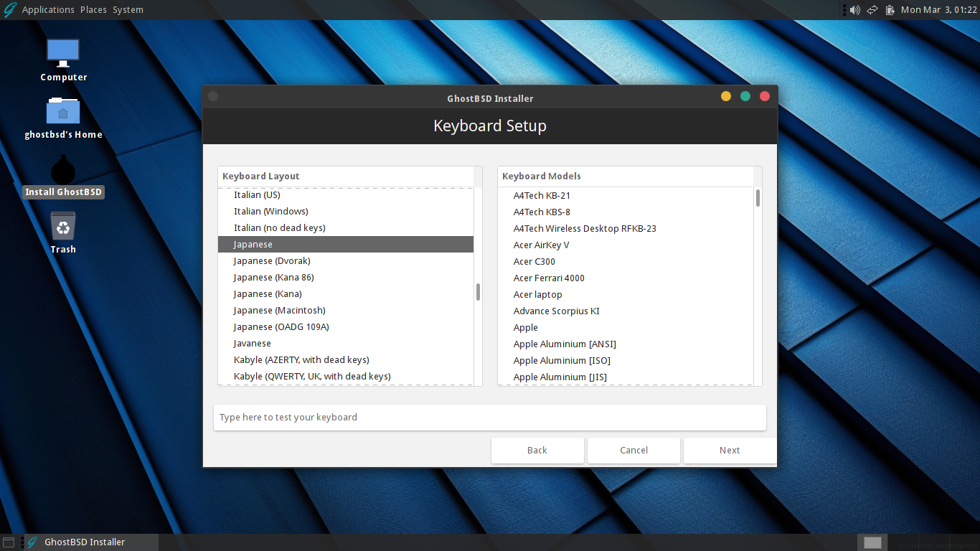980x551 pixels.
Task: Click the volume icon in the system tray
Action: (854, 9)
